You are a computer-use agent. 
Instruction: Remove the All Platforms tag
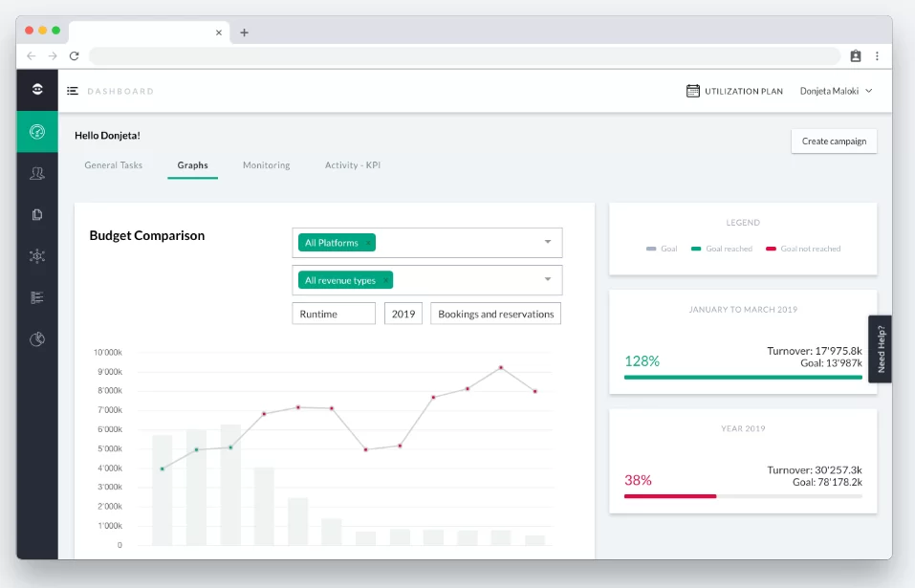pyautogui.click(x=368, y=243)
